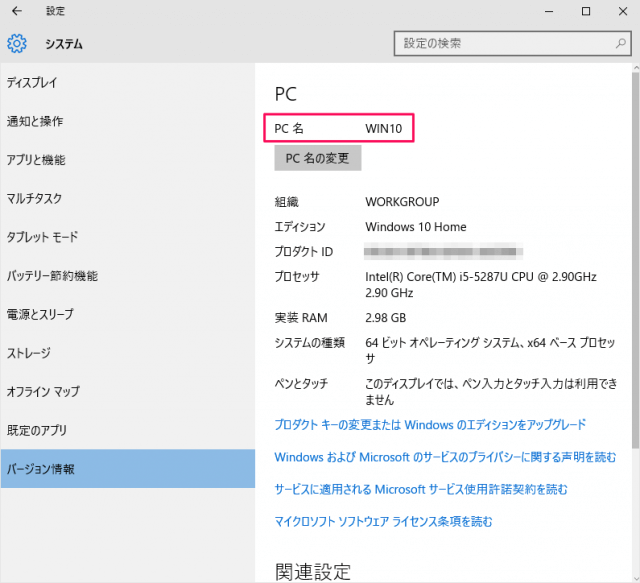The width and height of the screenshot is (640, 583).
Task: Open 既定のアプリ settings
Action: (x=127, y=430)
